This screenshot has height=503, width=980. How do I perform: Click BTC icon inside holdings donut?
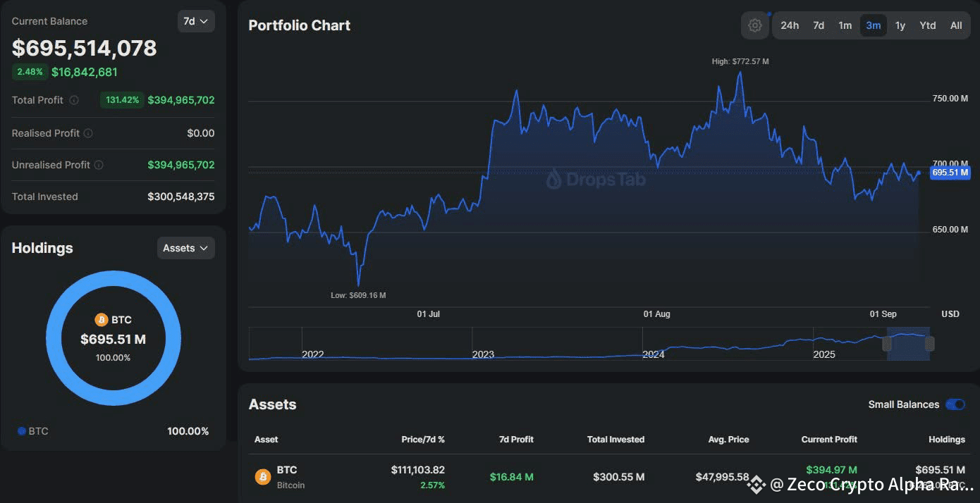click(x=102, y=320)
